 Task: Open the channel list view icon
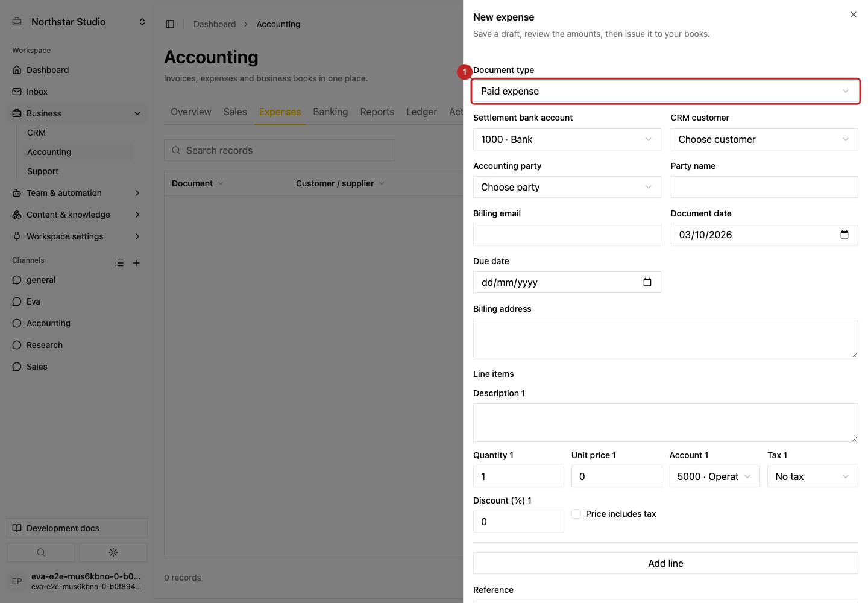pyautogui.click(x=119, y=263)
